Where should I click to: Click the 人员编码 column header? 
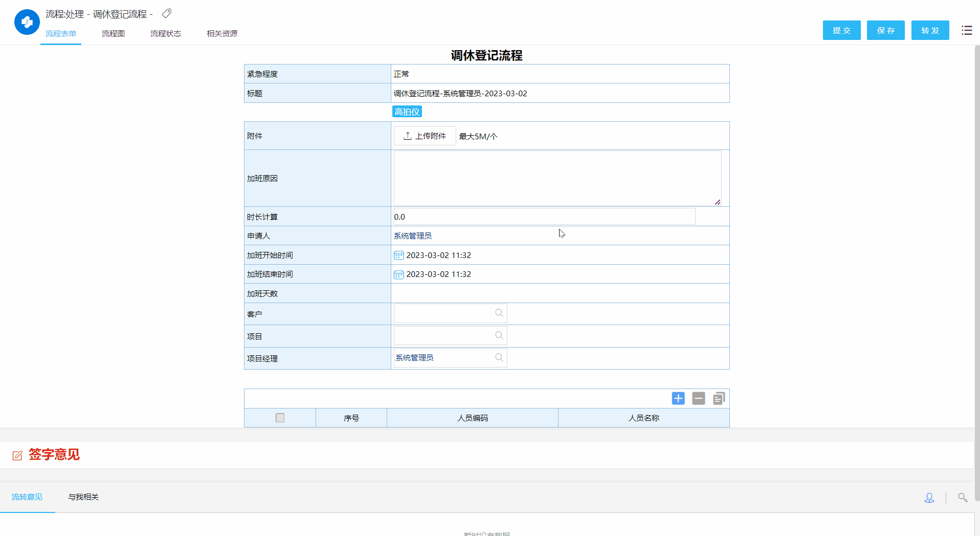[473, 418]
